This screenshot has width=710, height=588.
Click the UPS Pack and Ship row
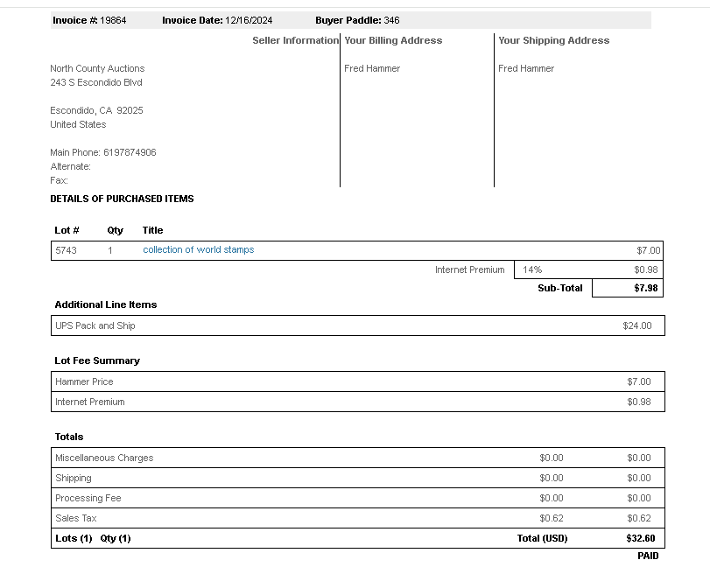point(95,325)
